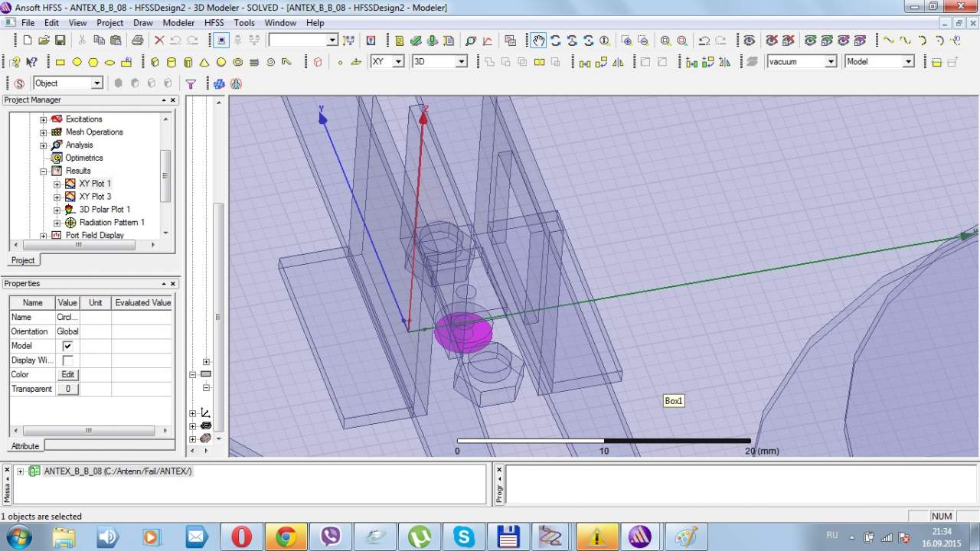
Task: Click the Color Edit button
Action: [67, 375]
